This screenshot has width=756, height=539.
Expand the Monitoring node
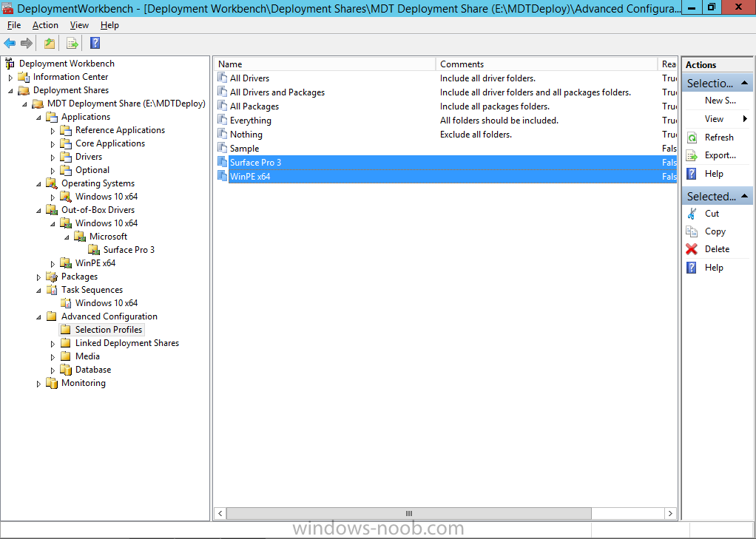pos(39,384)
